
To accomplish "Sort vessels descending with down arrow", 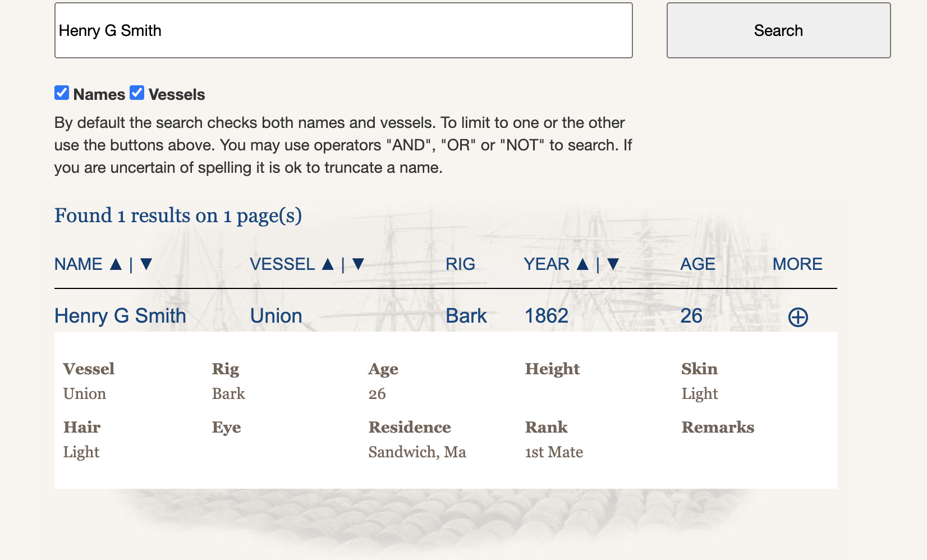I will 359,264.
